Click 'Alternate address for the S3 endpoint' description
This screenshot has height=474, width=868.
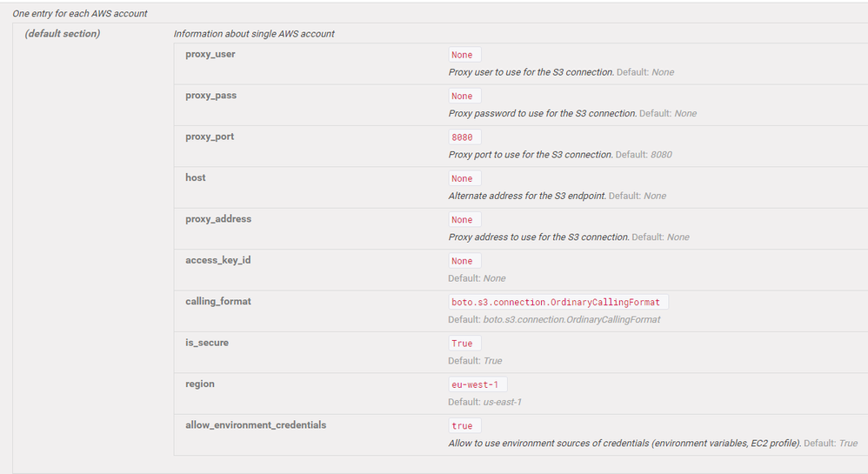pos(527,196)
